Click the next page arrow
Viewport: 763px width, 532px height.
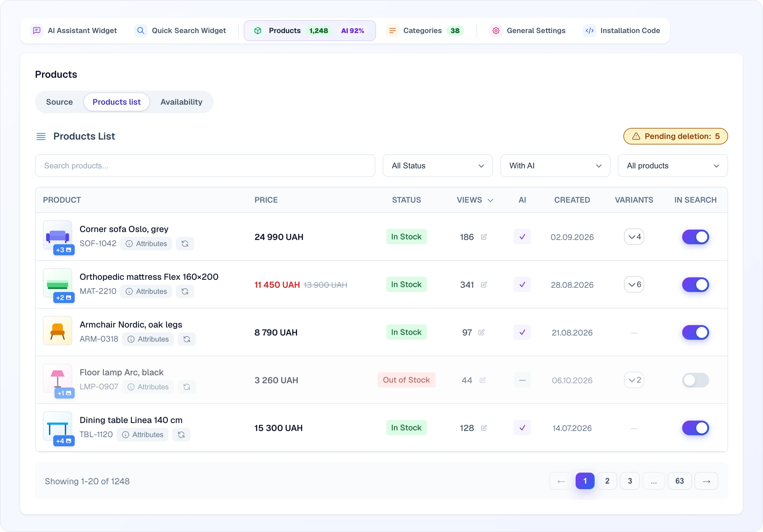[x=706, y=481]
